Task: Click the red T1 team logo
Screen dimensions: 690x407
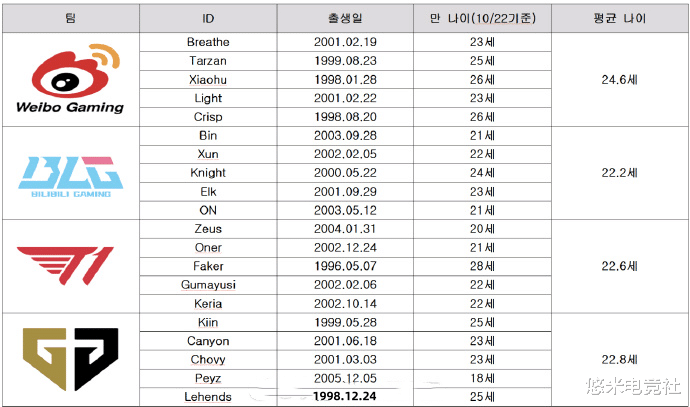Action: click(x=65, y=265)
